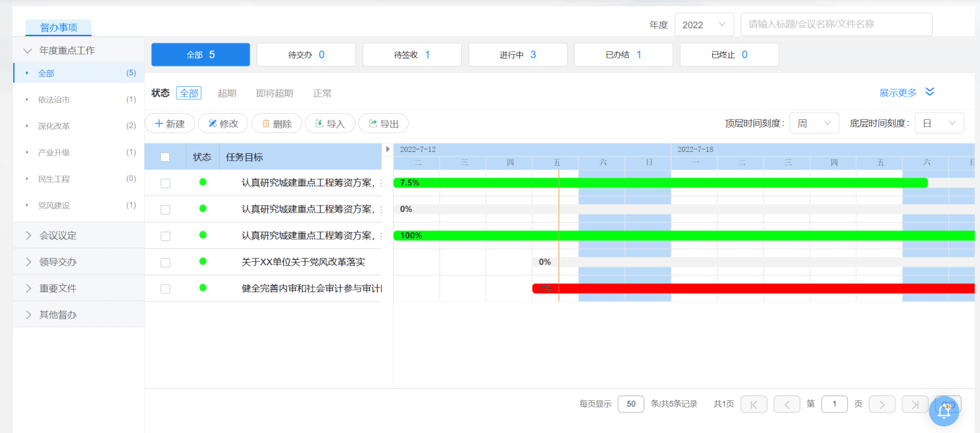The image size is (980, 433).
Task: Select the 全部 5 status tab
Action: [x=201, y=55]
